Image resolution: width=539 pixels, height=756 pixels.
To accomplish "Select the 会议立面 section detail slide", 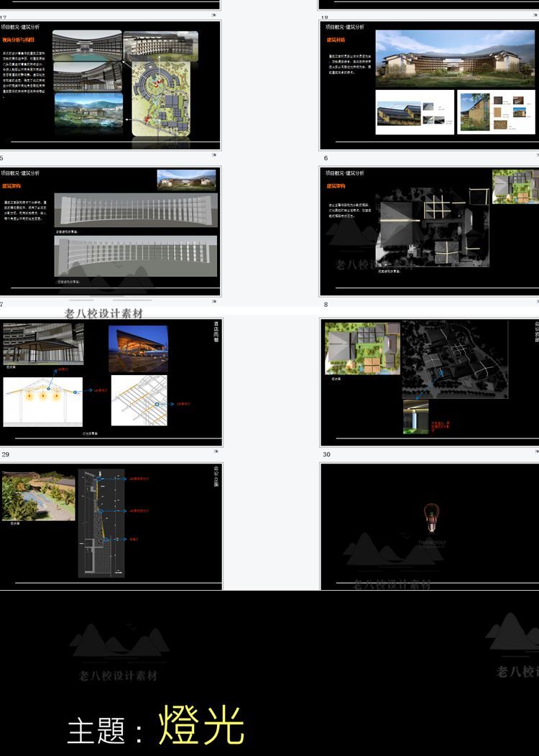I will (110, 526).
